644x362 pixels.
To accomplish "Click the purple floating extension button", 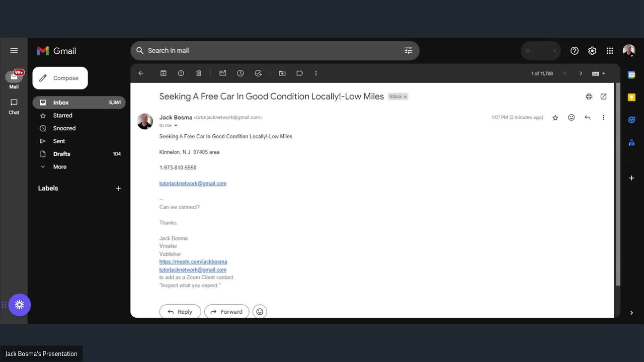I will (x=20, y=305).
